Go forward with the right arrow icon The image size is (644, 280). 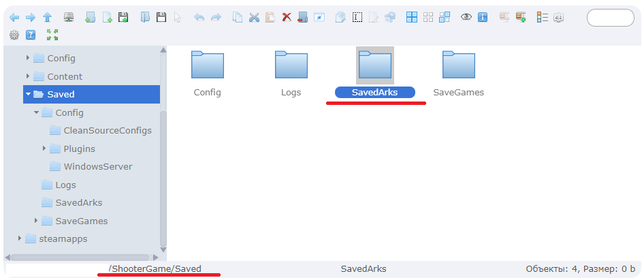coord(31,17)
